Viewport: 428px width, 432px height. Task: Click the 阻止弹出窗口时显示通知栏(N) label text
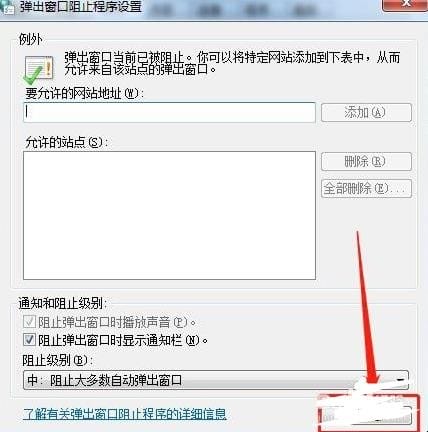123,340
